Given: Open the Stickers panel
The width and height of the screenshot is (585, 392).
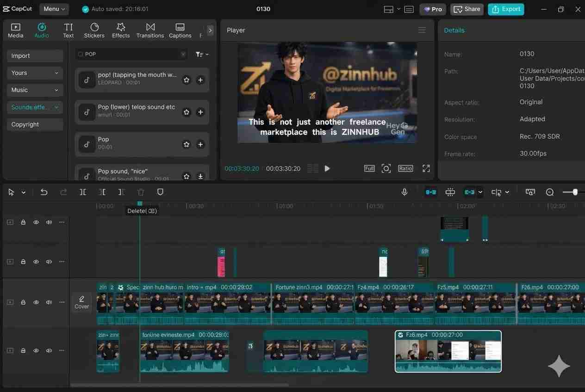Looking at the screenshot, I should 94,31.
